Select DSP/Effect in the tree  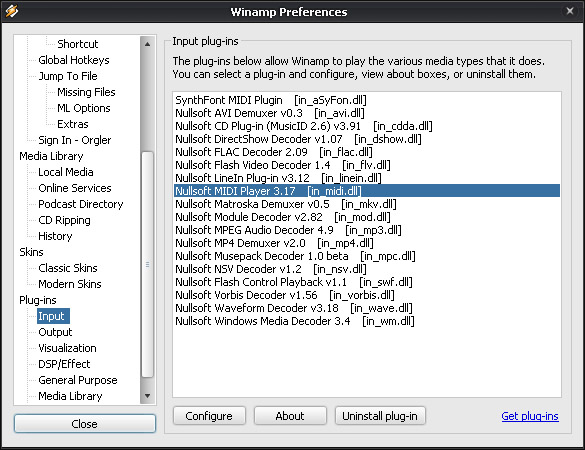pyautogui.click(x=64, y=364)
